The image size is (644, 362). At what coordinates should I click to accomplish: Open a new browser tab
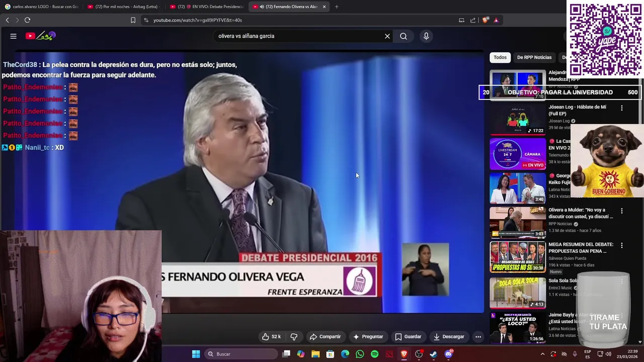click(337, 7)
